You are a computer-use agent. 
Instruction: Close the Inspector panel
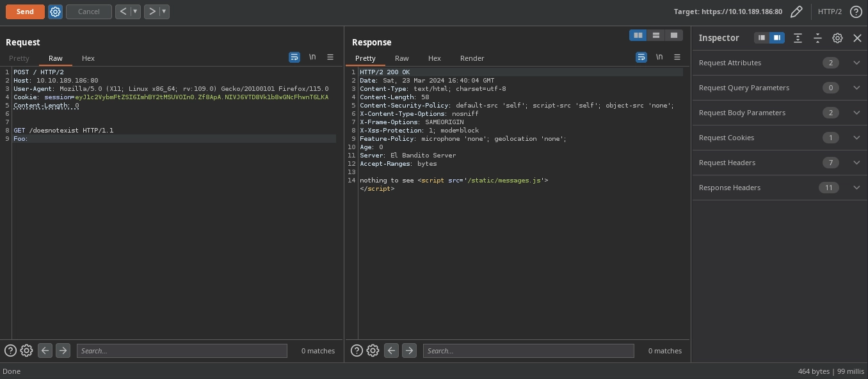click(x=857, y=38)
